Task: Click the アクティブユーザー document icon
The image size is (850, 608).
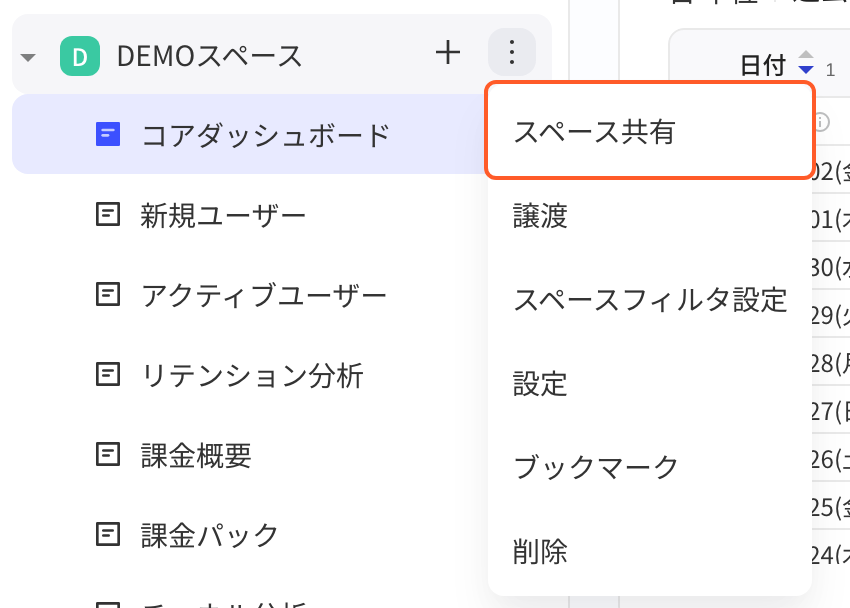Action: coord(108,295)
